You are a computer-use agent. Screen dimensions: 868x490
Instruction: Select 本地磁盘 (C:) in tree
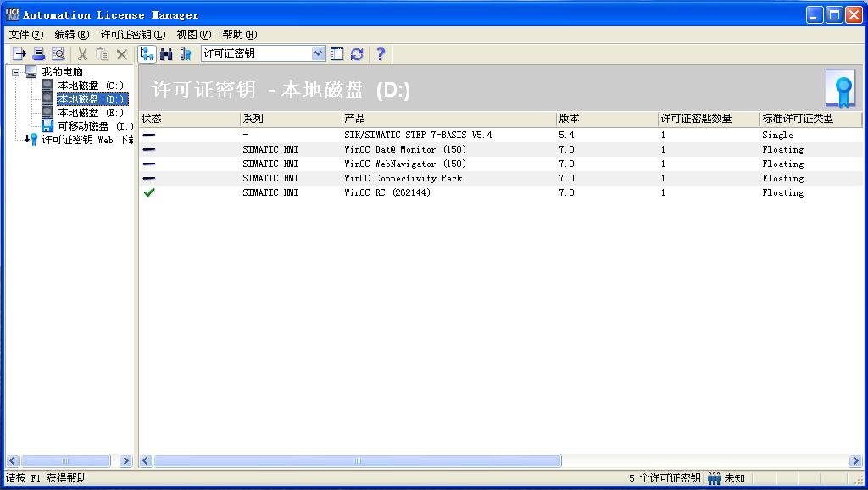pyautogui.click(x=91, y=86)
